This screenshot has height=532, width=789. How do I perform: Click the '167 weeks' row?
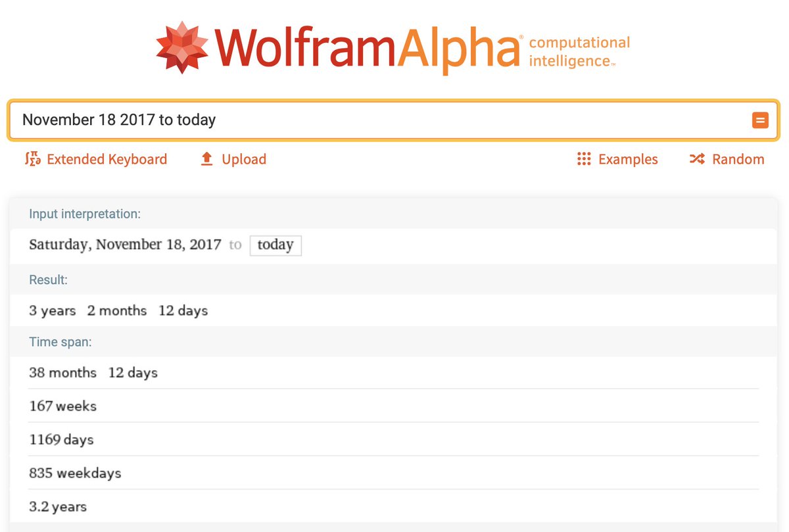click(393, 406)
